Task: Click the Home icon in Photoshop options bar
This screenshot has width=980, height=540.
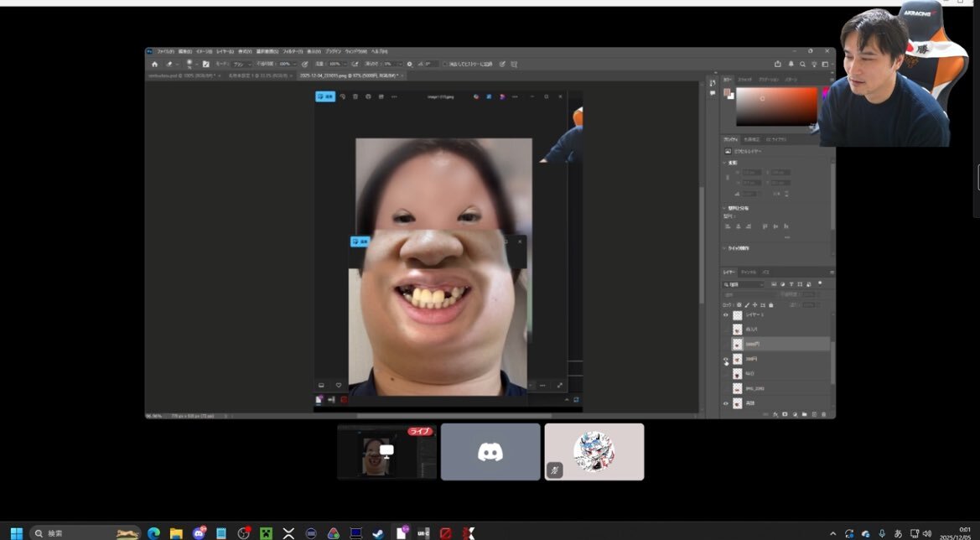Action: tap(154, 64)
